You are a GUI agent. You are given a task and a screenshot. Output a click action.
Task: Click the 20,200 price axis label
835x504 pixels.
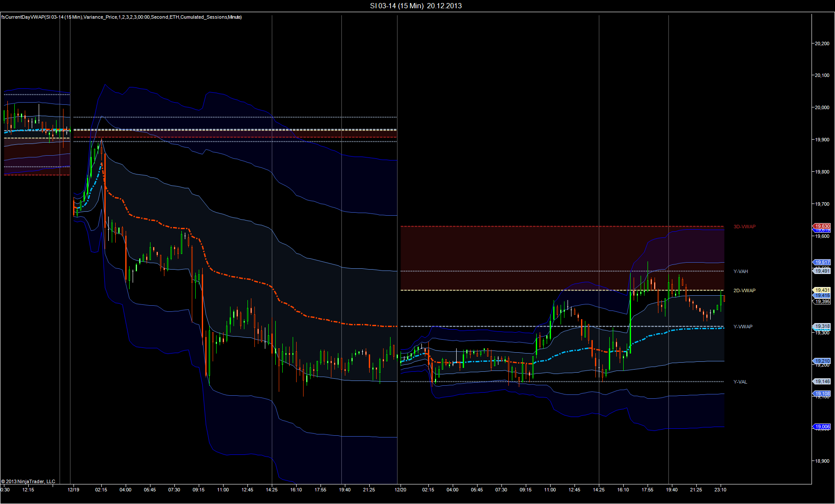(x=822, y=43)
